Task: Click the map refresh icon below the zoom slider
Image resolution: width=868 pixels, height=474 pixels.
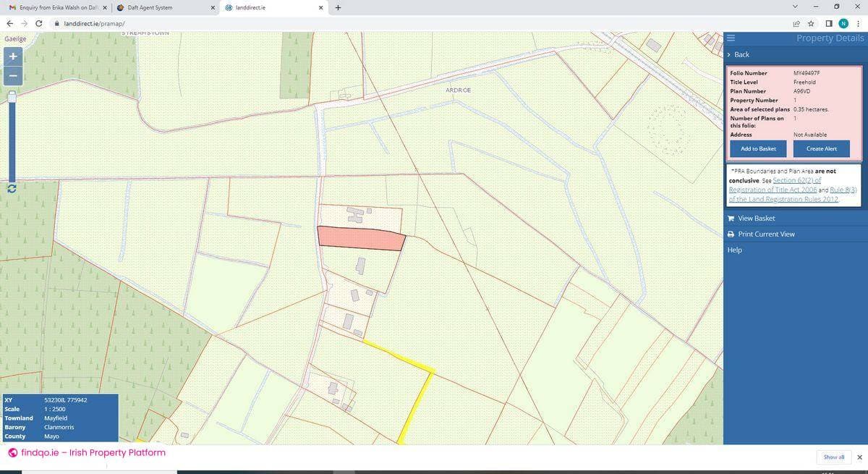Action: click(x=12, y=189)
